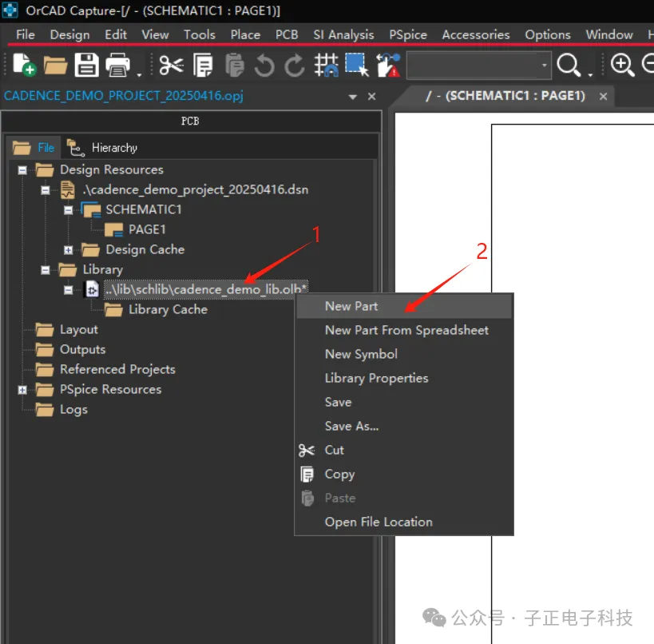
Task: Select the File tab in project panel
Action: point(34,148)
